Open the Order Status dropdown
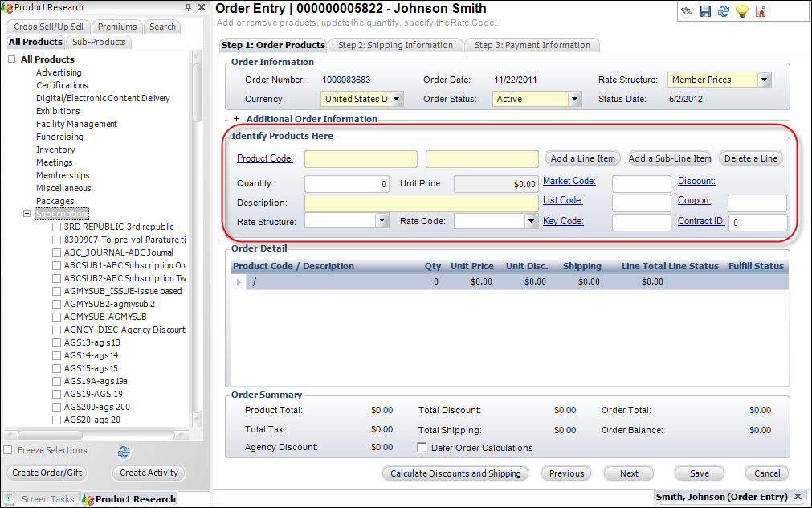Image resolution: width=812 pixels, height=508 pixels. [574, 100]
